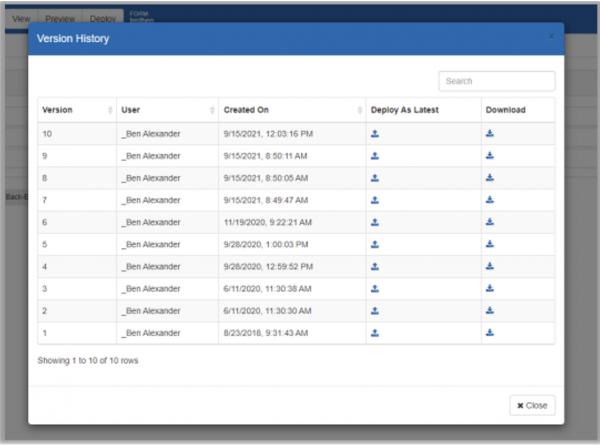Download version 9 file
Screen dimensions: 600x445
490,155
